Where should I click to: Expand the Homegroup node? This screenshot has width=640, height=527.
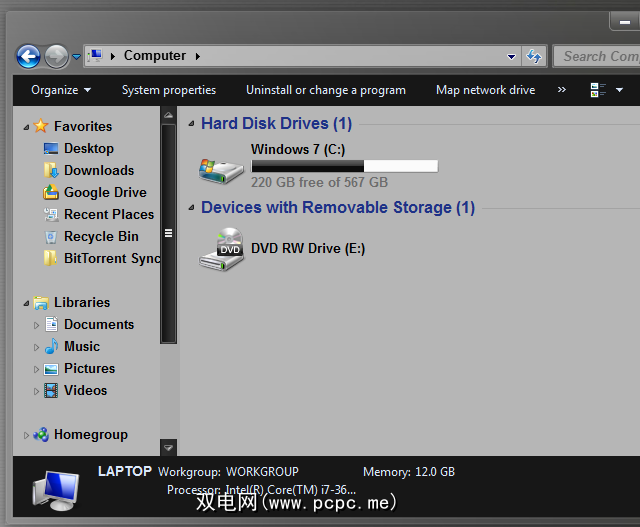coord(26,436)
